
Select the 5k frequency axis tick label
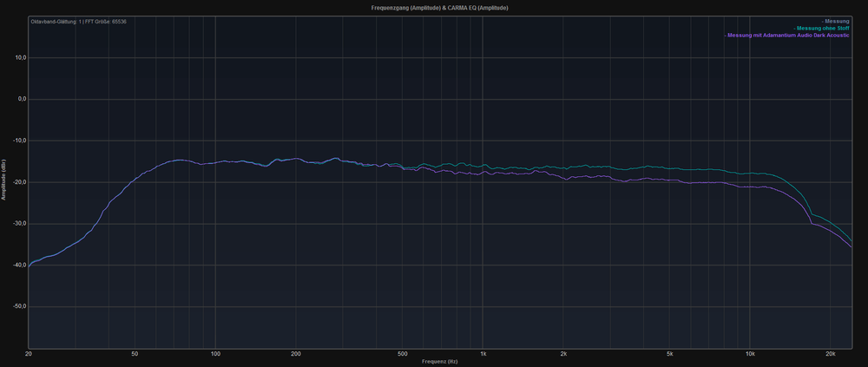pos(670,354)
